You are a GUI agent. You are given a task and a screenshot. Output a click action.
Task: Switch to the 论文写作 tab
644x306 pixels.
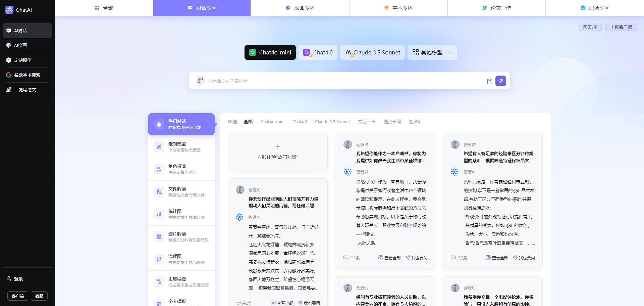coord(496,8)
